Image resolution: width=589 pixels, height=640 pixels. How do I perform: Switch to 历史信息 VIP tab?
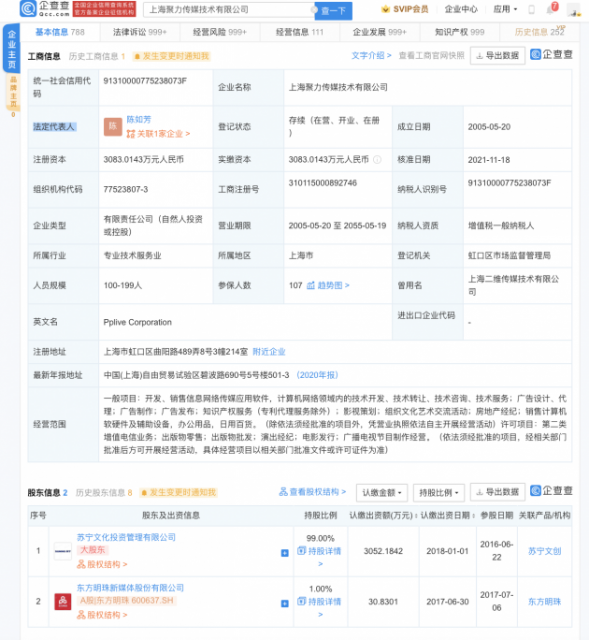[x=540, y=32]
